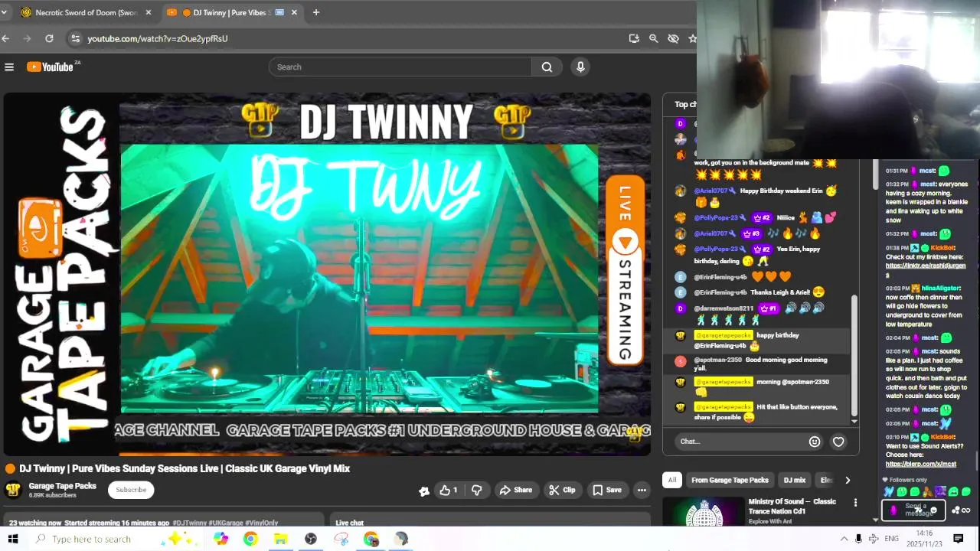Start voice search with microphone icon
980x551 pixels.
pos(580,67)
